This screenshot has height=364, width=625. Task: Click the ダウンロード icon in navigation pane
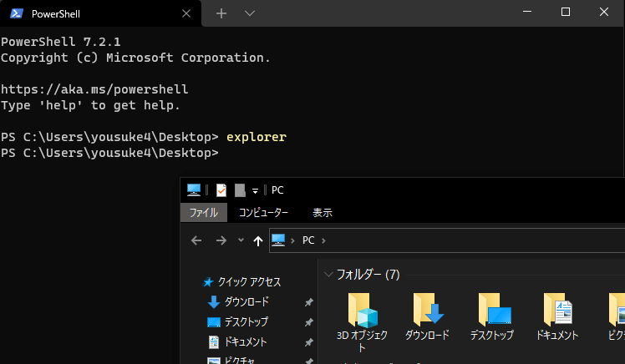(x=214, y=302)
